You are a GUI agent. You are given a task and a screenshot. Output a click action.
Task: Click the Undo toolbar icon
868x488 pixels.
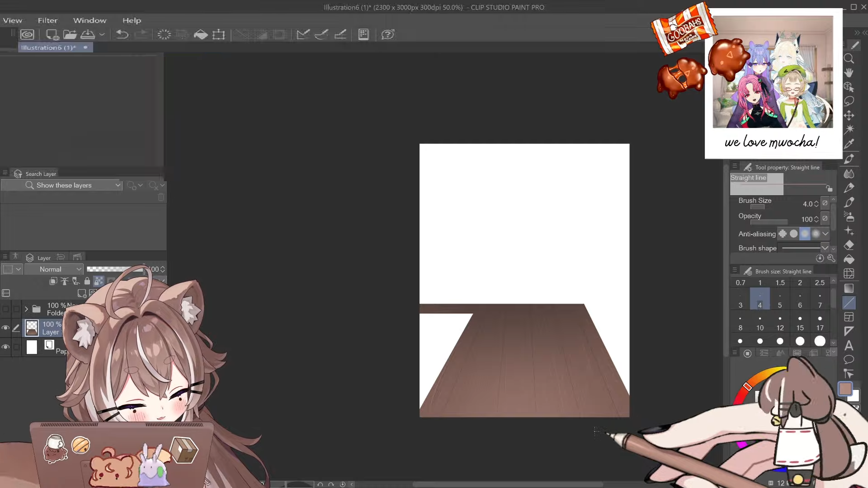point(122,34)
